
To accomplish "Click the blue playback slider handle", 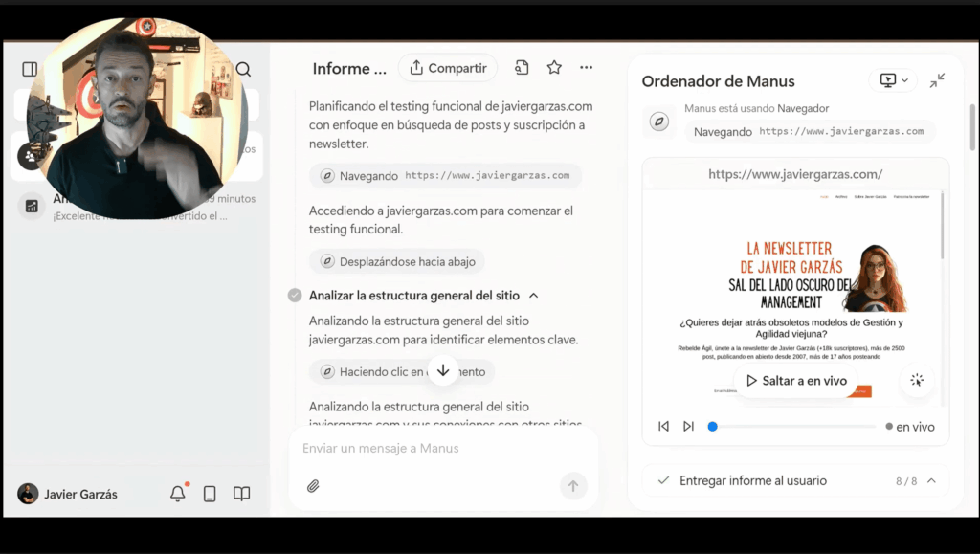I will tap(712, 427).
